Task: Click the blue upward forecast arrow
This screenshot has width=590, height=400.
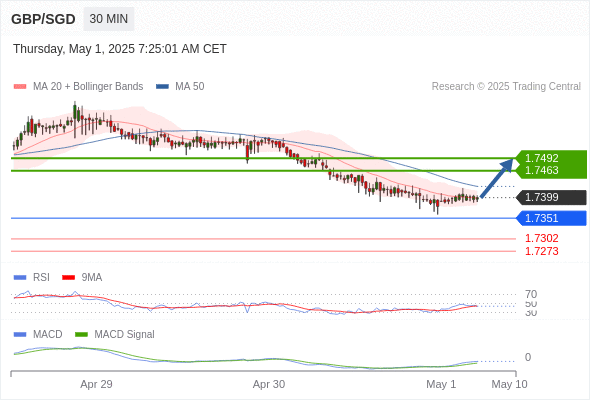Action: click(497, 178)
